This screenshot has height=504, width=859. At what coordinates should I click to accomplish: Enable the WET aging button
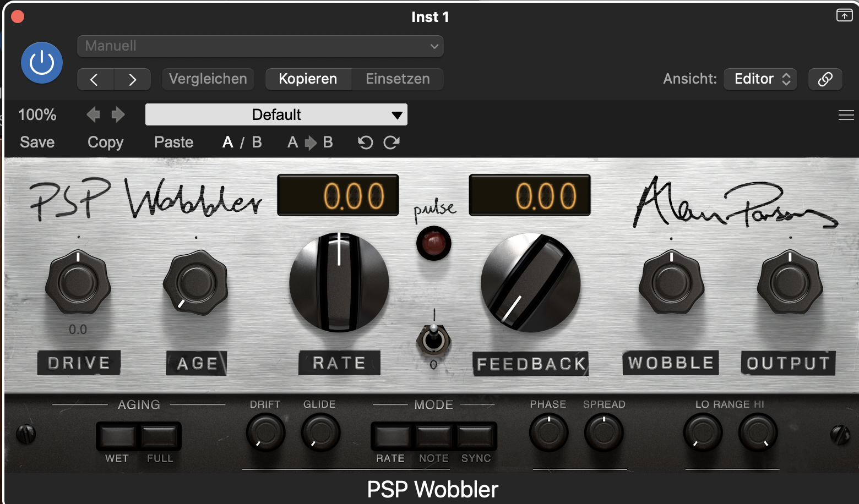coord(117,437)
